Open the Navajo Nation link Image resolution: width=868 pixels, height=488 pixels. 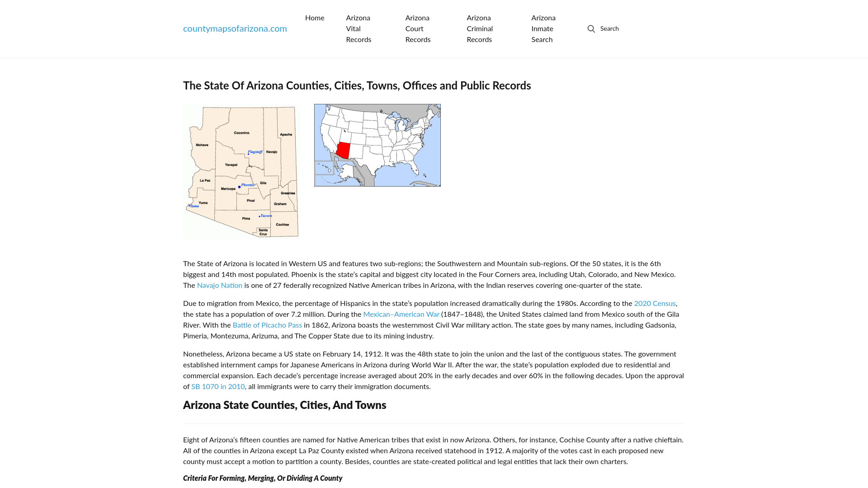click(x=219, y=286)
